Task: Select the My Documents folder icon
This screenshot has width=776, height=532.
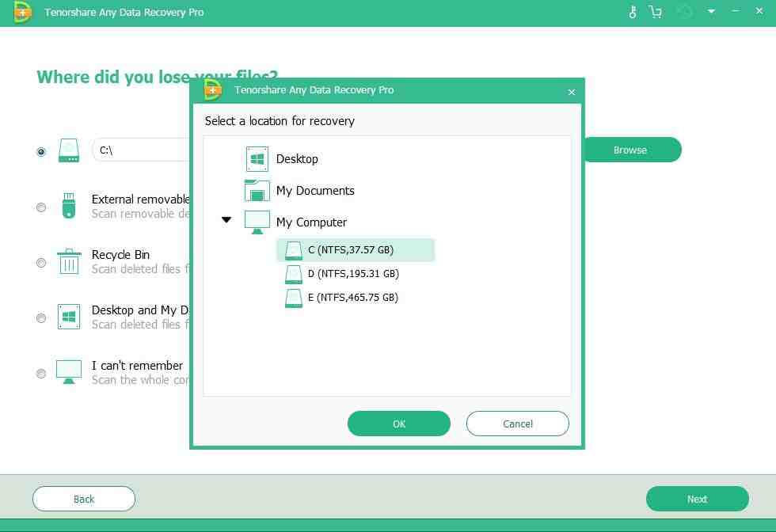Action: (x=257, y=191)
